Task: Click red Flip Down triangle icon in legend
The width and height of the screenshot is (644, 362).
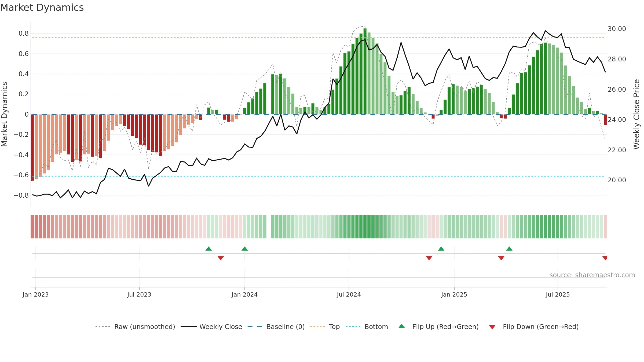Action: tap(492, 327)
